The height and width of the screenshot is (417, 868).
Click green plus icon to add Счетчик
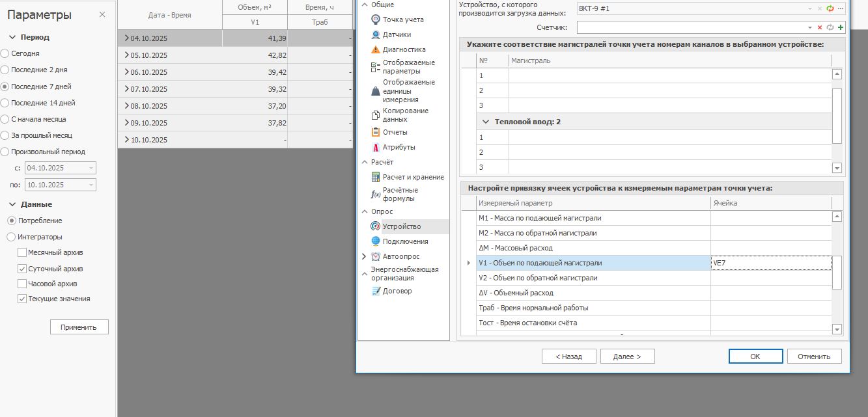(841, 27)
